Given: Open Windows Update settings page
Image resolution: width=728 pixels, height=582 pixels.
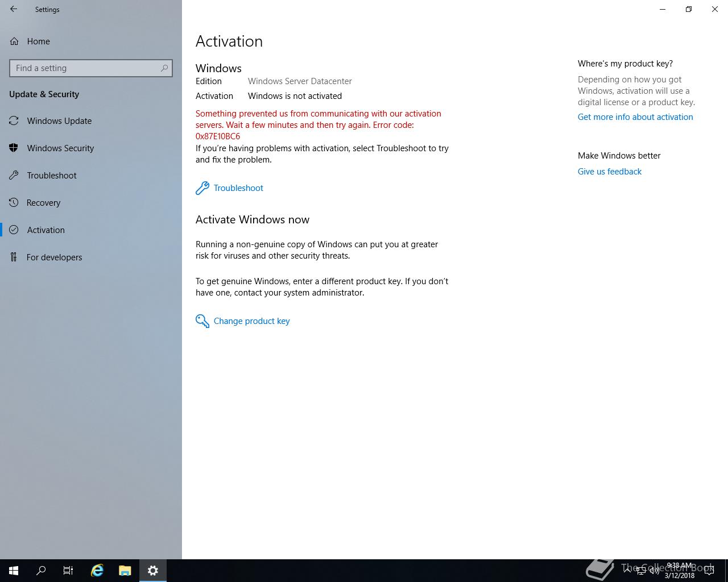Looking at the screenshot, I should [x=91, y=120].
